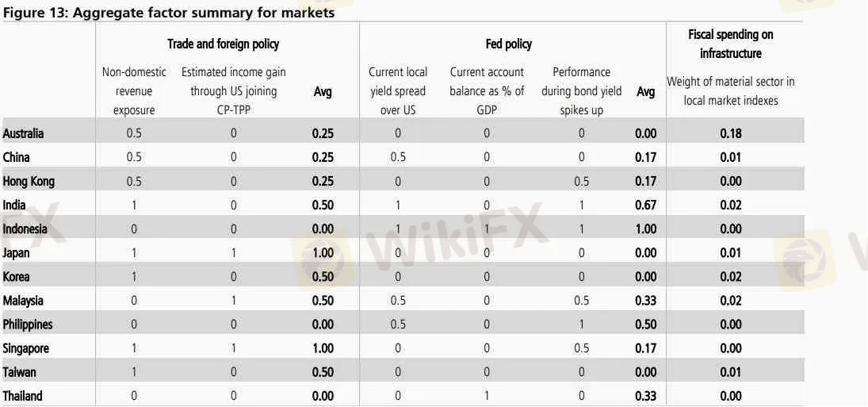Click the Philippines row label
Screen dimensions: 868x407
(28, 324)
